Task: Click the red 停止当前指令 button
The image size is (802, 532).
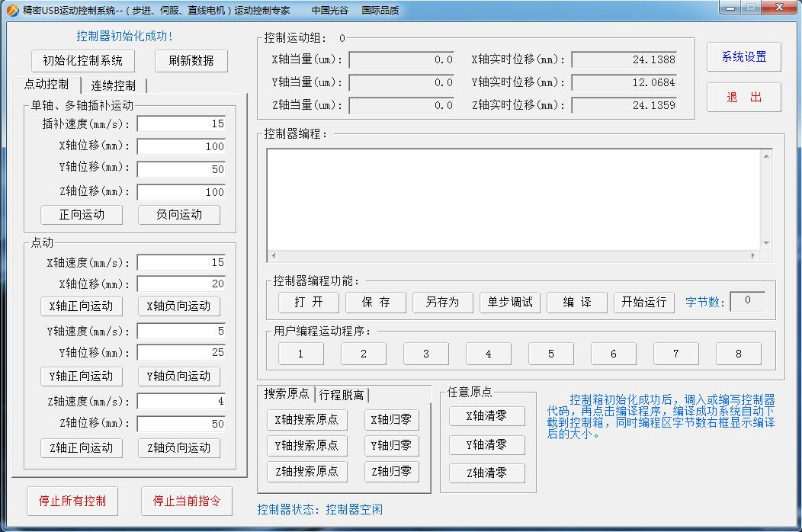Action: (x=187, y=501)
